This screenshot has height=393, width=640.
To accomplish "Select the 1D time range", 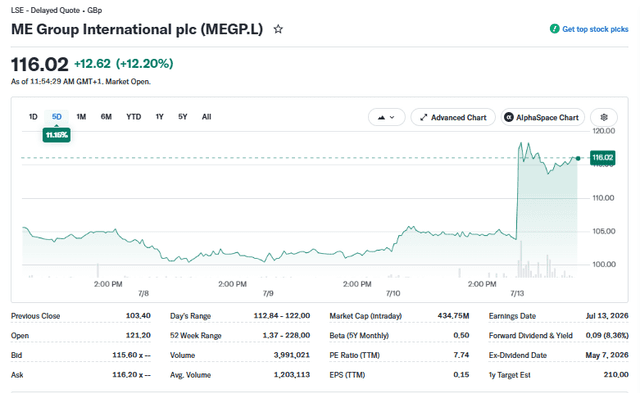I will point(33,117).
